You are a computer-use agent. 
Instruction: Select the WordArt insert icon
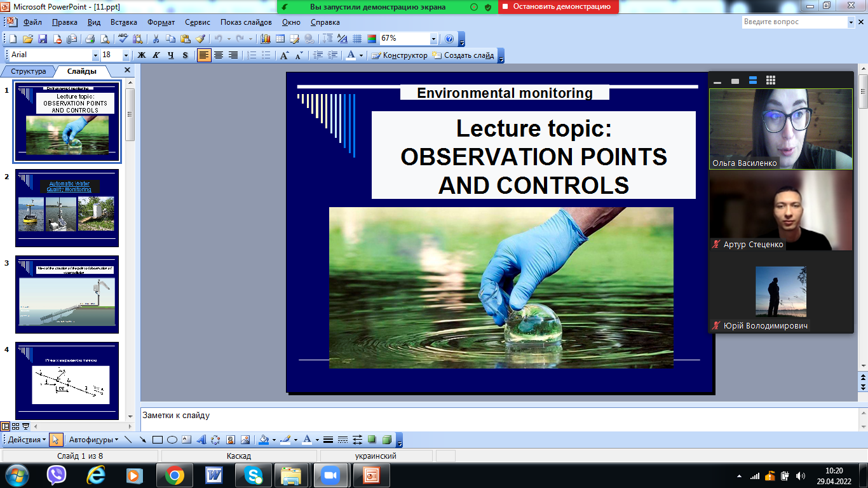click(x=201, y=440)
